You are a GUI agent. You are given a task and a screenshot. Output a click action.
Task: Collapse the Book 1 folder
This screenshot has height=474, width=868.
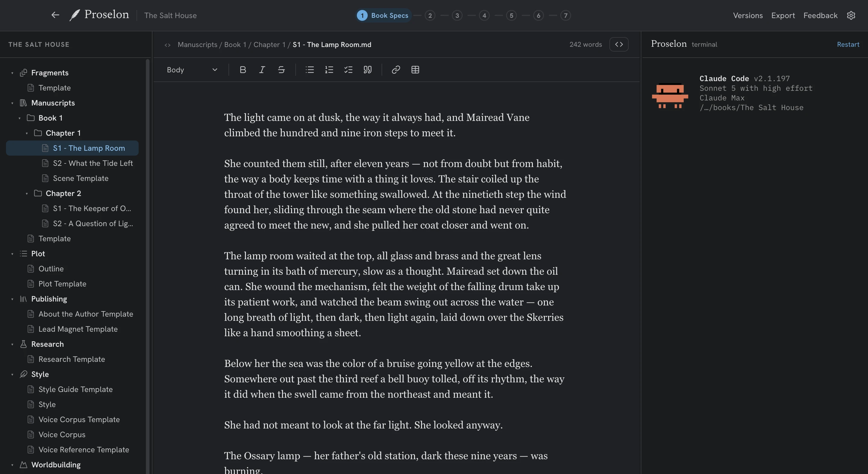pos(19,118)
